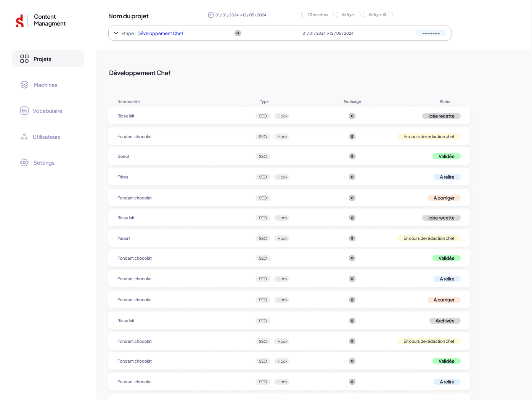Click the G avatar in the Yaourt row
This screenshot has width=532, height=400.
pos(352,238)
